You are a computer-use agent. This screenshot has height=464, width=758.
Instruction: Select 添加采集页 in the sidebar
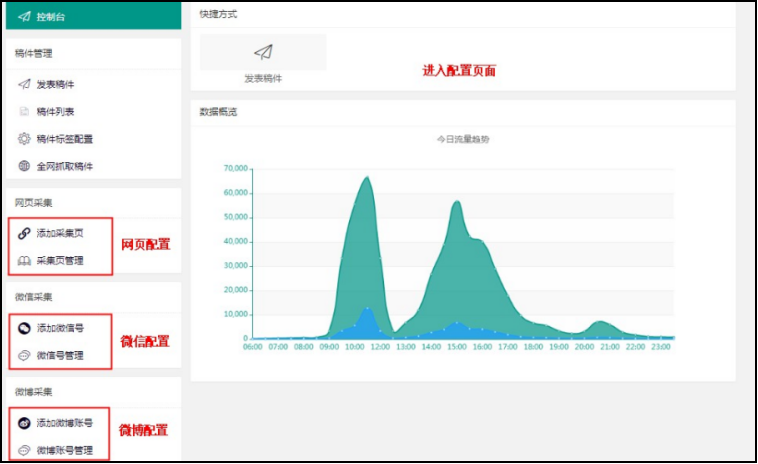(x=60, y=233)
